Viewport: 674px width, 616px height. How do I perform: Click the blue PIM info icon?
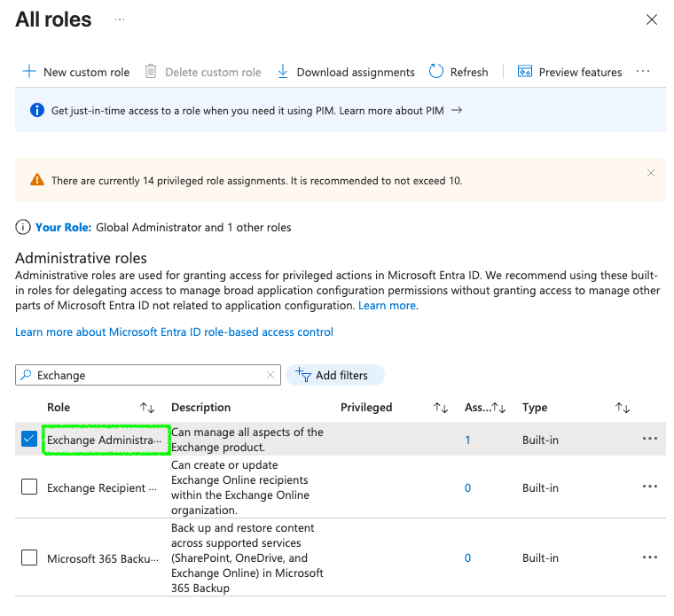[x=37, y=111]
